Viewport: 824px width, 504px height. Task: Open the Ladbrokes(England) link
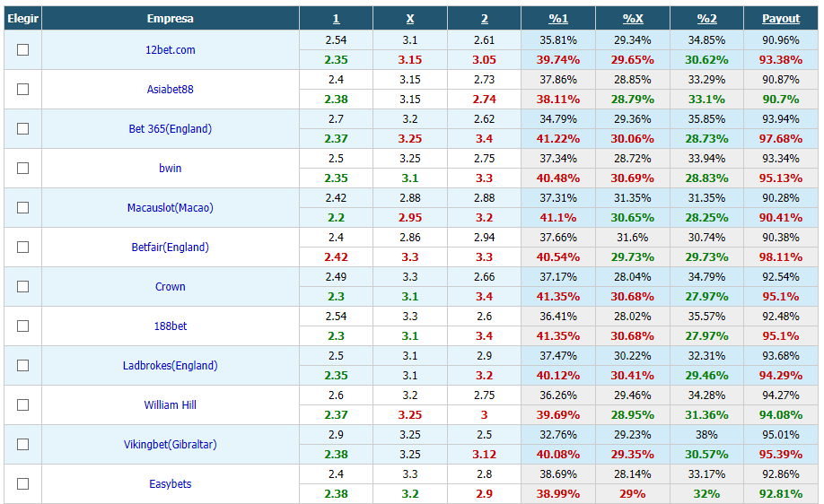pyautogui.click(x=171, y=365)
